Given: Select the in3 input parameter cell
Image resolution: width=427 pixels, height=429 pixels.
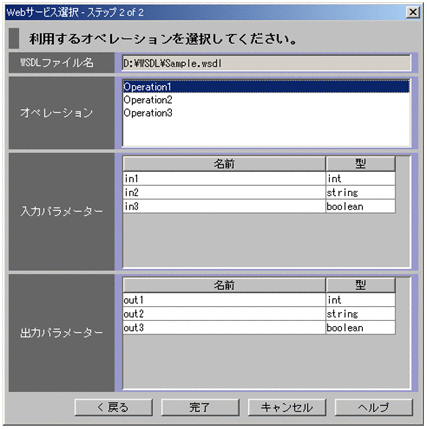Looking at the screenshot, I should [224, 207].
